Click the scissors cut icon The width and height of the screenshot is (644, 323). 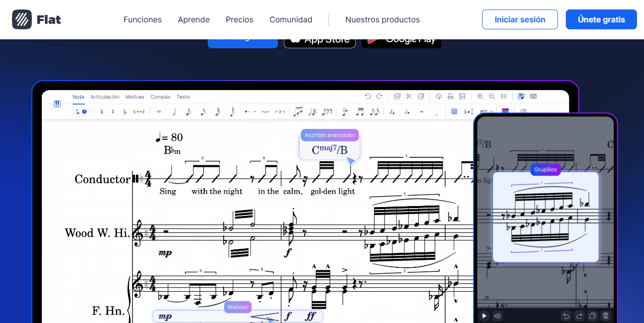pyautogui.click(x=409, y=97)
